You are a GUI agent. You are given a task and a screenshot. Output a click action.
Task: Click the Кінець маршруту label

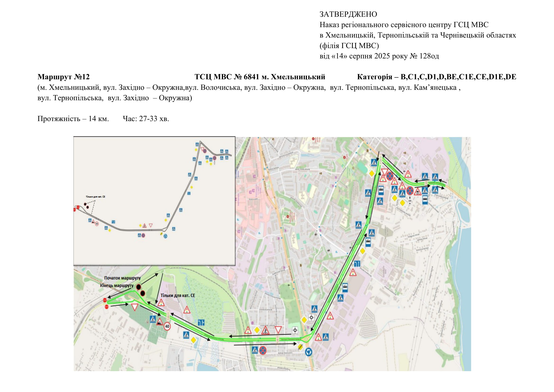pos(117,286)
